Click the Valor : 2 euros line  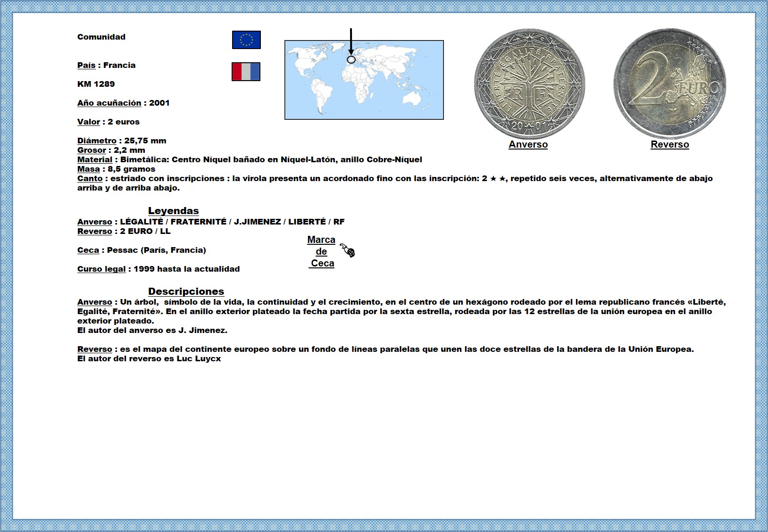pyautogui.click(x=109, y=122)
